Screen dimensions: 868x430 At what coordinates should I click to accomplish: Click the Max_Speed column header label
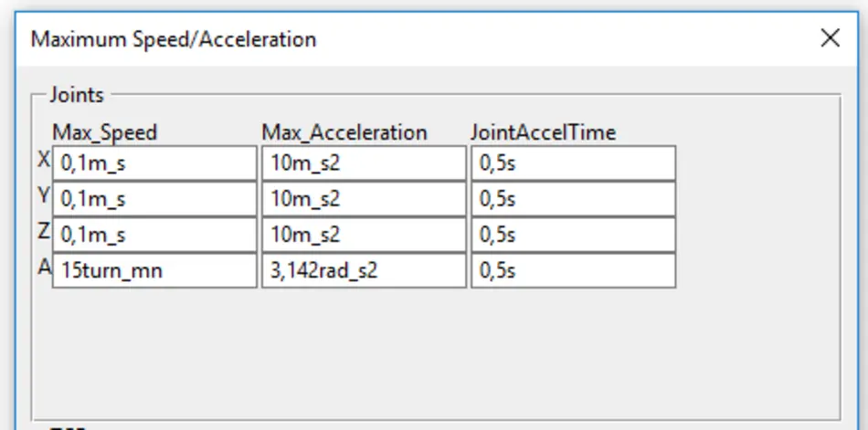coord(105,132)
